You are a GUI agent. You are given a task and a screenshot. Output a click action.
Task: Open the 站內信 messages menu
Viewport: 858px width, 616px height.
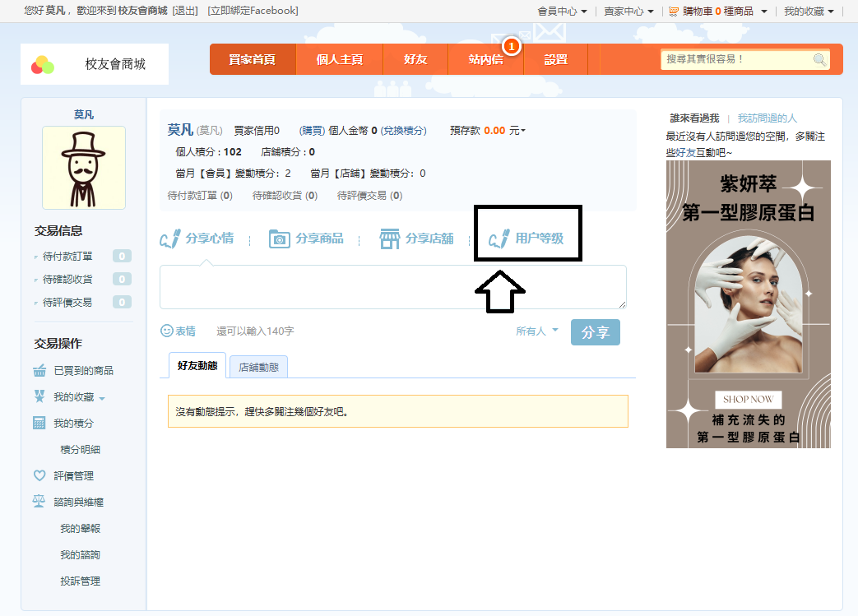point(485,59)
